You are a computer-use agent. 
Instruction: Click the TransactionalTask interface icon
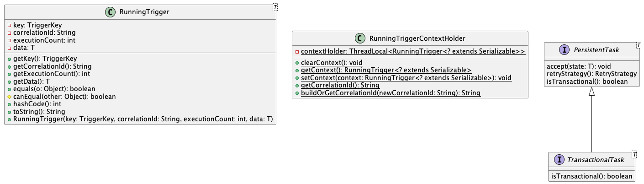(558, 160)
